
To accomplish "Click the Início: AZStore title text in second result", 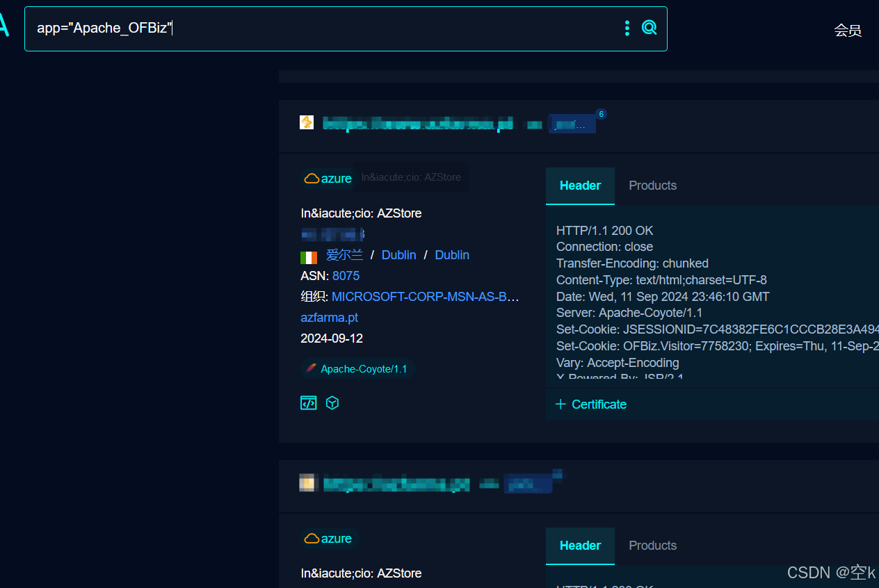I will [x=361, y=573].
